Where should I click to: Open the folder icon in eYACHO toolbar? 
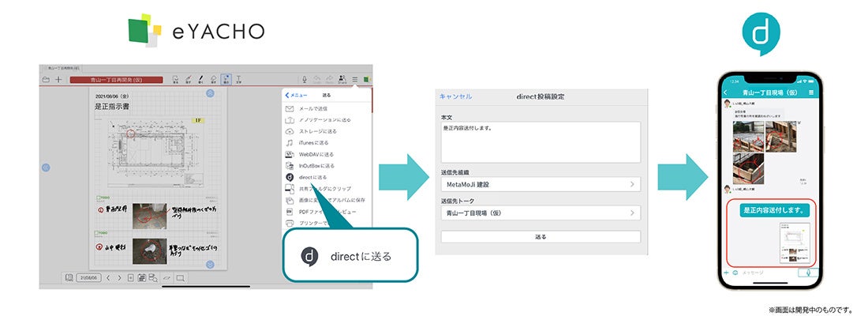click(x=46, y=80)
